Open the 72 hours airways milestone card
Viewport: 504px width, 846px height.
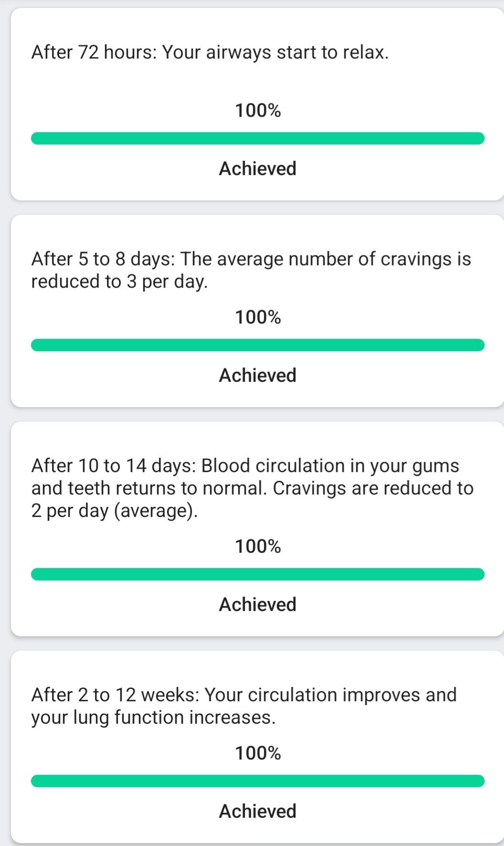[258, 81]
